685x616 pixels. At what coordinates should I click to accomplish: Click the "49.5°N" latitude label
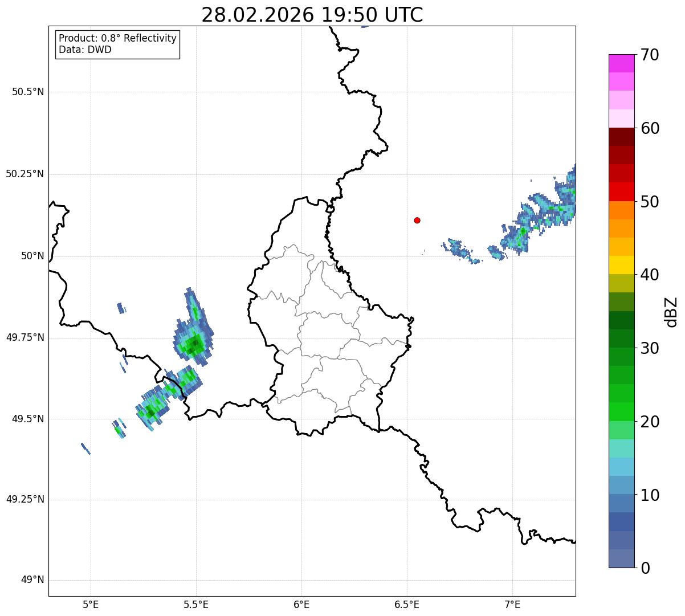[28, 419]
